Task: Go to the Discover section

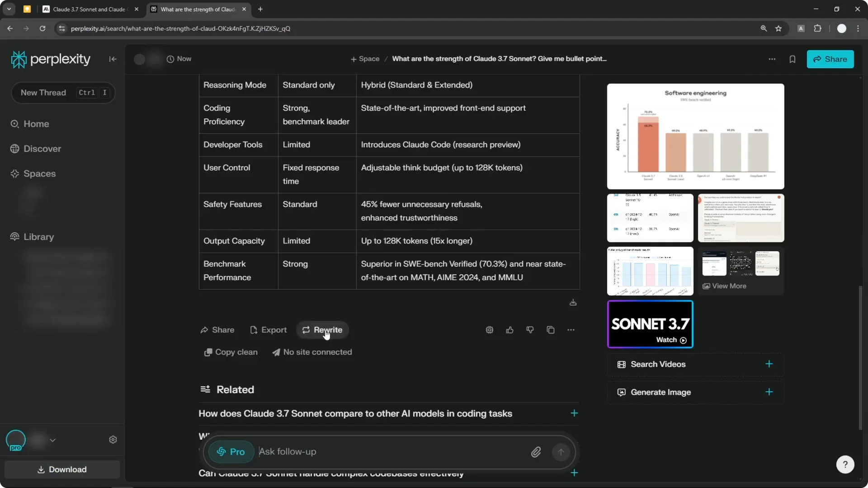Action: [42, 148]
